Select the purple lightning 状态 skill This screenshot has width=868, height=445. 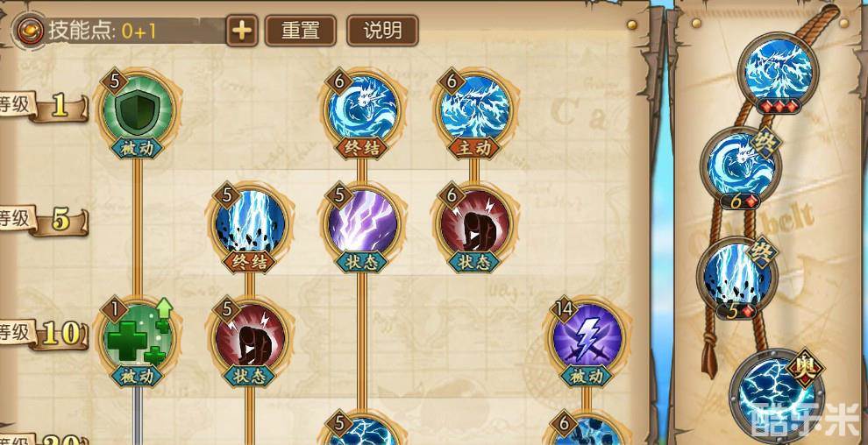tap(361, 224)
